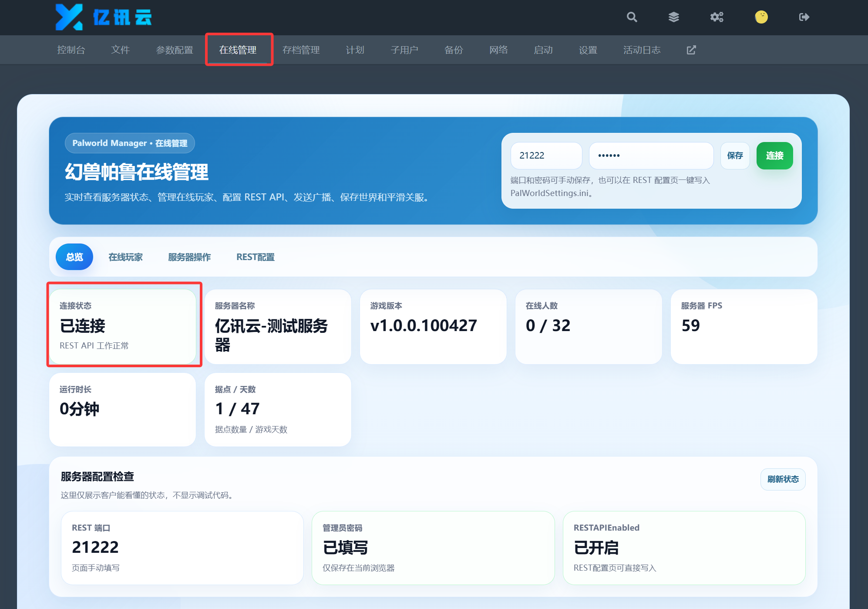
Task: Click the 管理员密码 已填写 text
Action: [x=346, y=548]
